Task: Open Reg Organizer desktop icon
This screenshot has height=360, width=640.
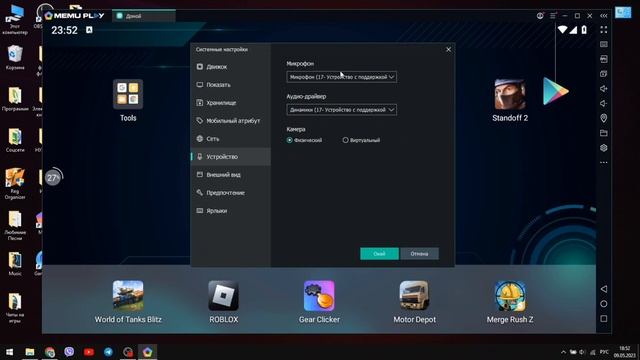Action: pos(15,184)
